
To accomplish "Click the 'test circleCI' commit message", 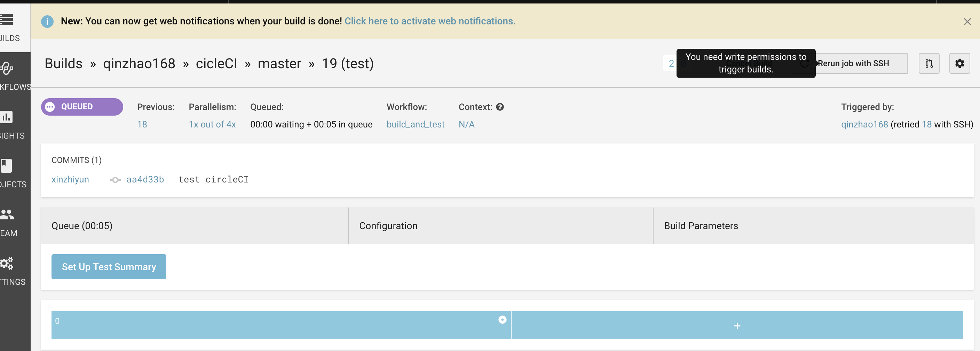I will (x=213, y=179).
